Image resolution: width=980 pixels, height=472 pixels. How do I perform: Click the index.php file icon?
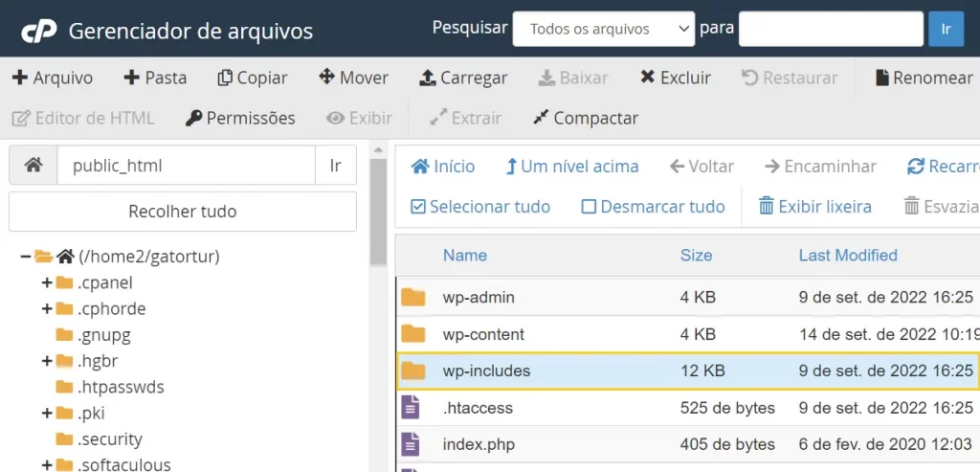[x=411, y=445]
